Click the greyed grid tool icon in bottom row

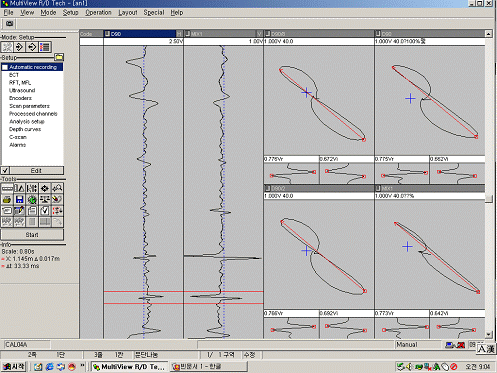click(32, 222)
